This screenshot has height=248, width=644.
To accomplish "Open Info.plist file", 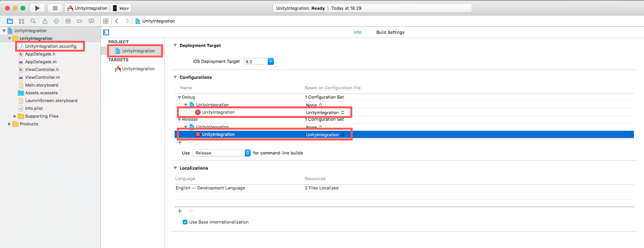I will coord(34,108).
